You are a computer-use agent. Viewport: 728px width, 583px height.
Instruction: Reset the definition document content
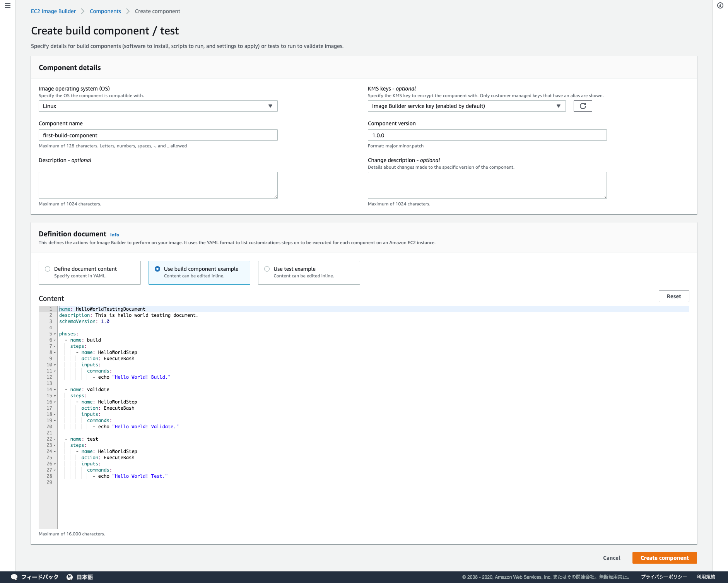674,296
